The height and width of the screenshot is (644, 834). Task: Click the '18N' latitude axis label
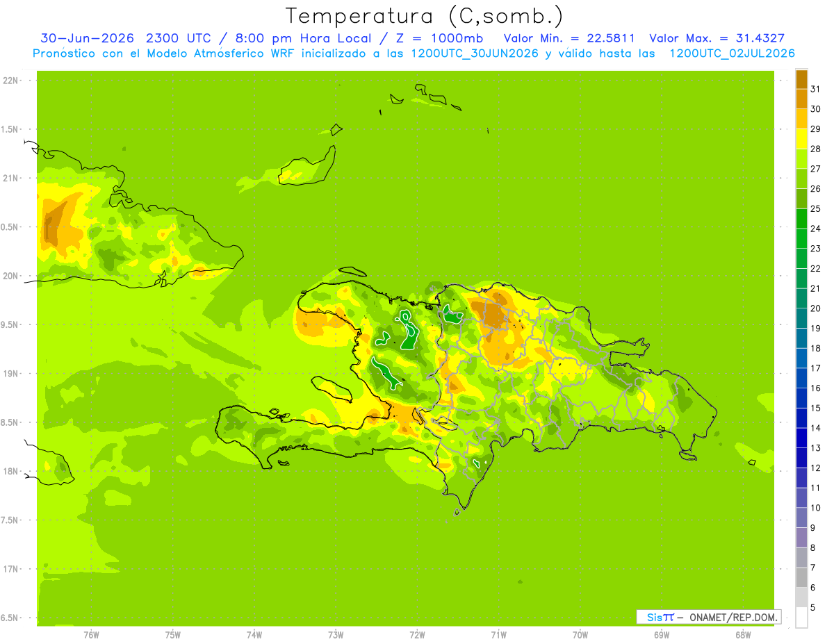point(10,471)
